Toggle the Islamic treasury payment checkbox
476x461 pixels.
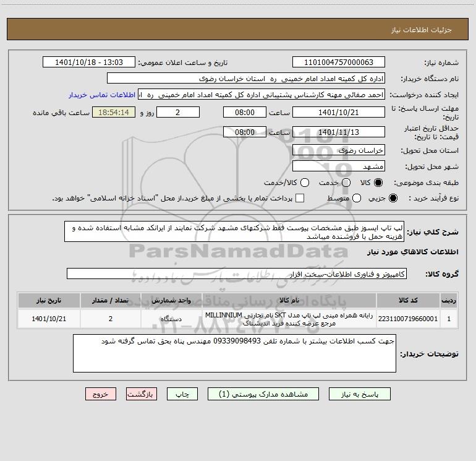pyautogui.click(x=300, y=198)
